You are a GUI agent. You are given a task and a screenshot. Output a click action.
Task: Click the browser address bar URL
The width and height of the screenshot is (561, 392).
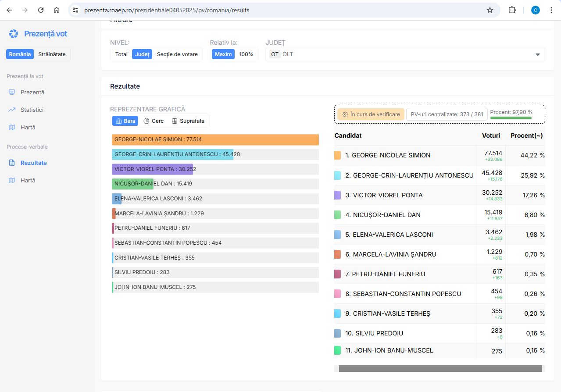point(167,10)
